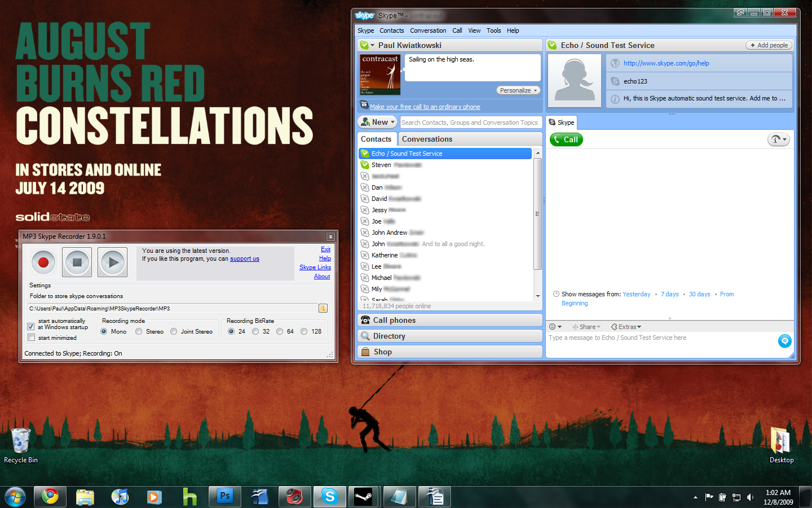Viewport: 812px width, 508px height.
Task: Show hidden system tray icons
Action: pyautogui.click(x=695, y=497)
